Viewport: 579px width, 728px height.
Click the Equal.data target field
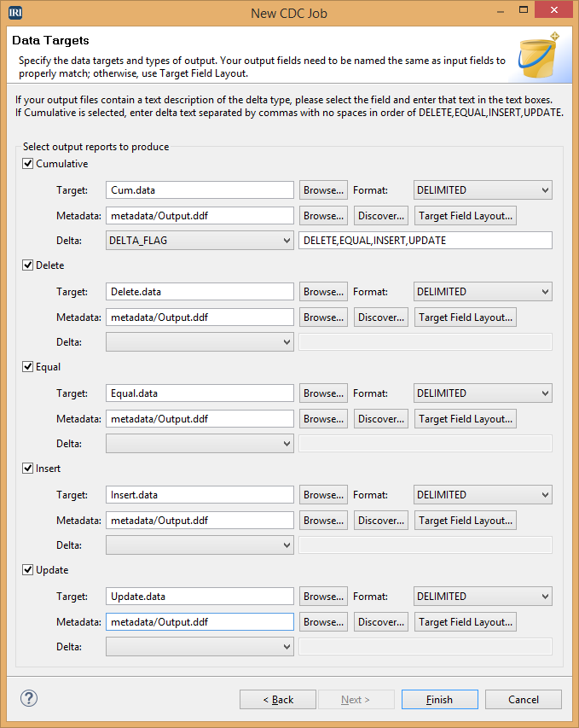[x=200, y=393]
